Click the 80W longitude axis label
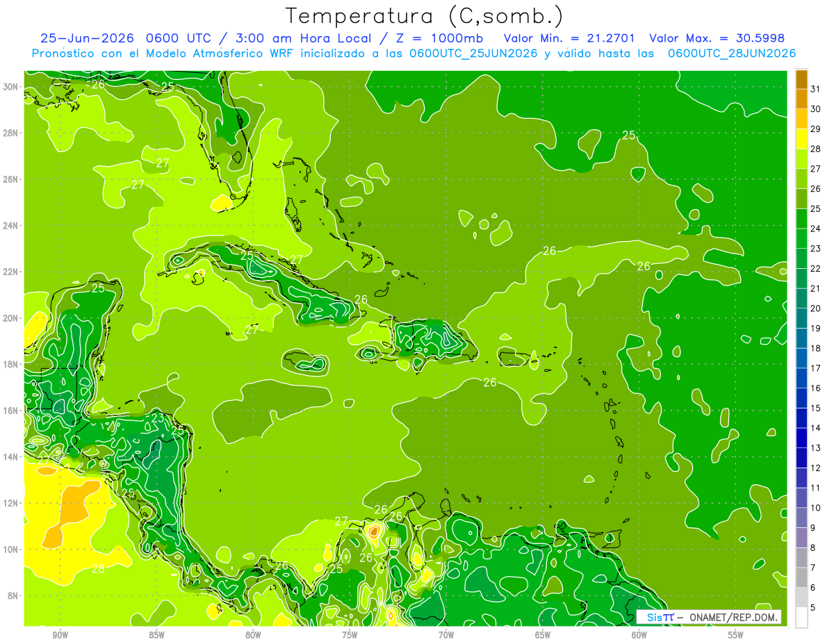The image size is (834, 644). pos(253,636)
